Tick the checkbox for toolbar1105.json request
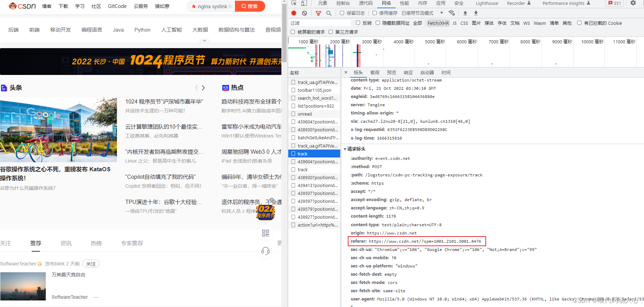This screenshot has width=644, height=307. coord(293,90)
